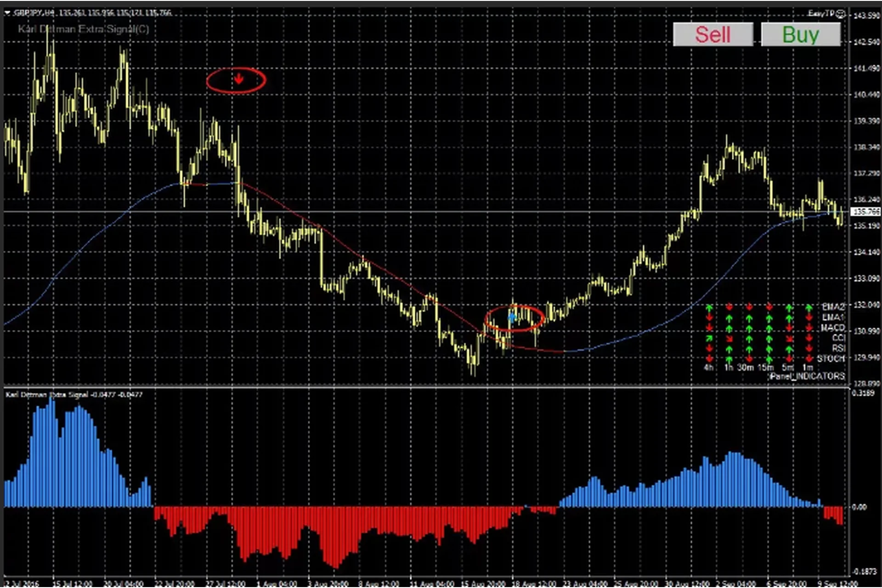Click the Karl Dittman Extra Signal(C) chart label
Image resolution: width=882 pixels, height=588 pixels.
[83, 29]
